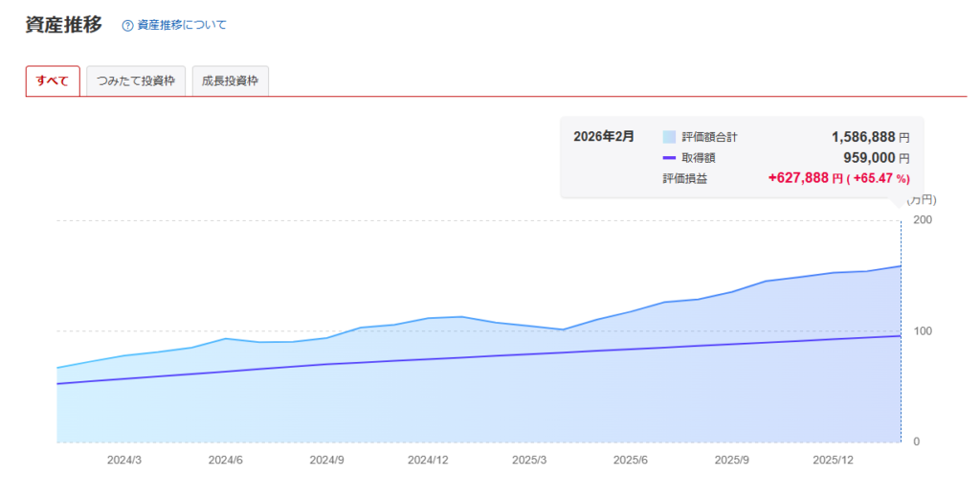Click the 200 y-axis gridline label
The height and width of the screenshot is (499, 980).
923,220
